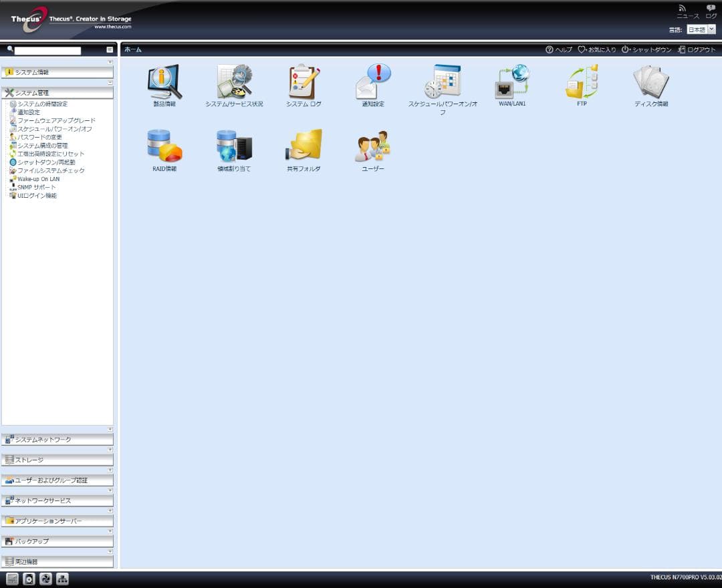722x588 pixels.
Task: Expand the ストレージ section
Action: tap(57, 460)
